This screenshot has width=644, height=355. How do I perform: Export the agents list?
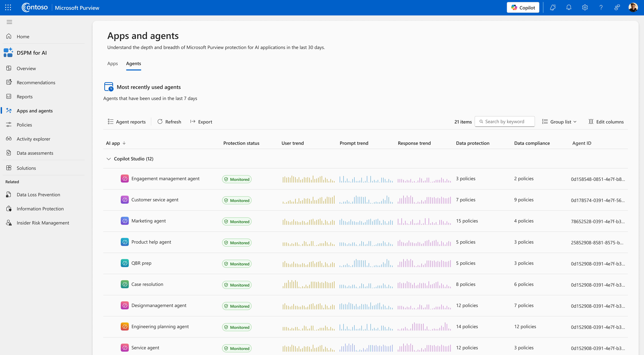click(x=201, y=122)
